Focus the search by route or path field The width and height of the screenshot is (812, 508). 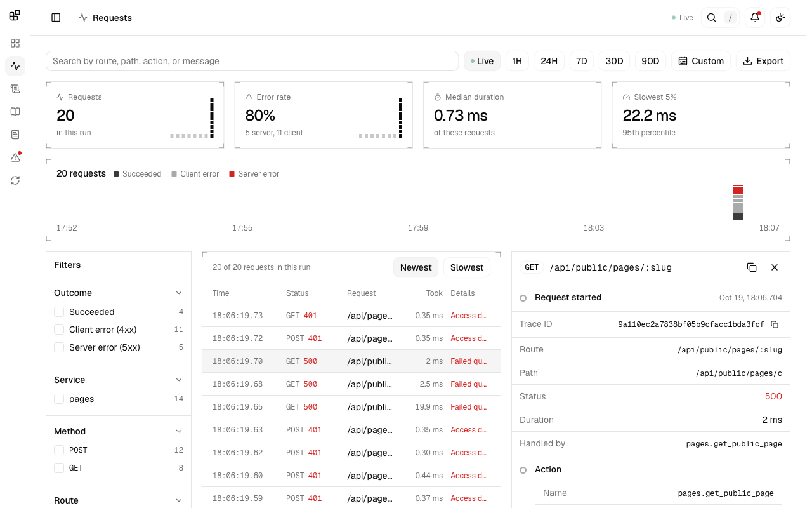[x=252, y=61]
